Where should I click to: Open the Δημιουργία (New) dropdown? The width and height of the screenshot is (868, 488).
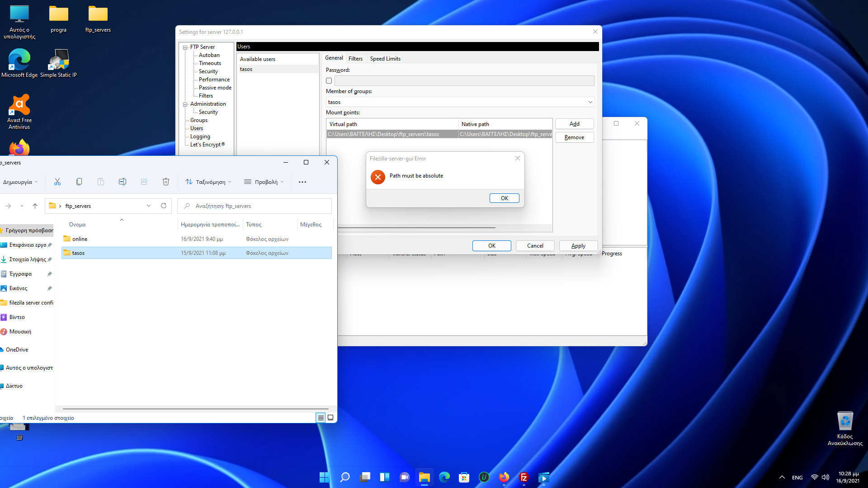(x=20, y=182)
